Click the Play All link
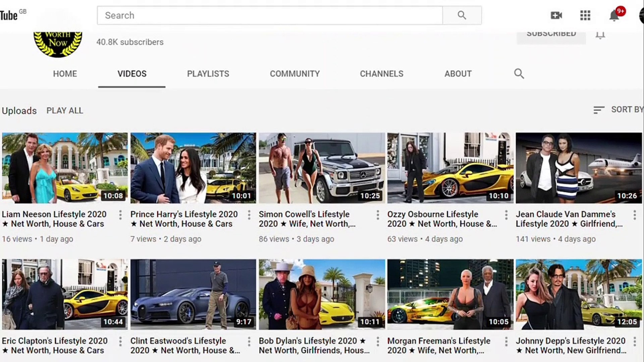The height and width of the screenshot is (362, 644). [65, 111]
